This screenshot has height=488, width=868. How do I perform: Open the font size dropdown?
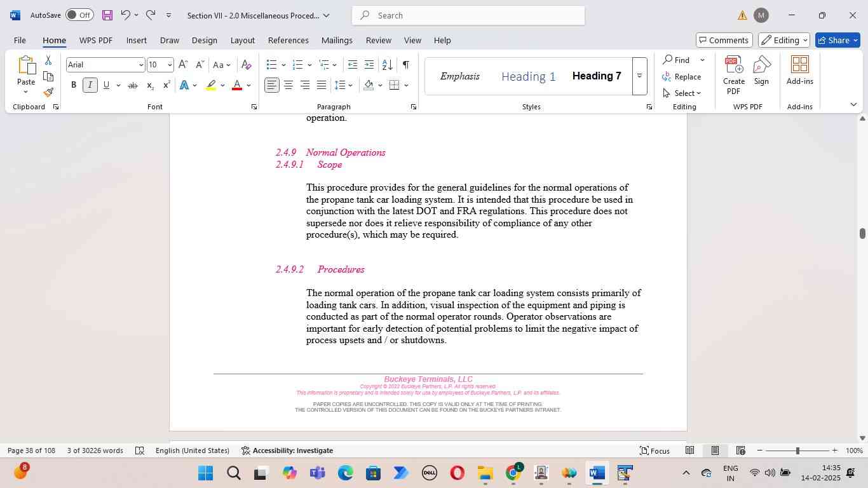[x=169, y=65]
